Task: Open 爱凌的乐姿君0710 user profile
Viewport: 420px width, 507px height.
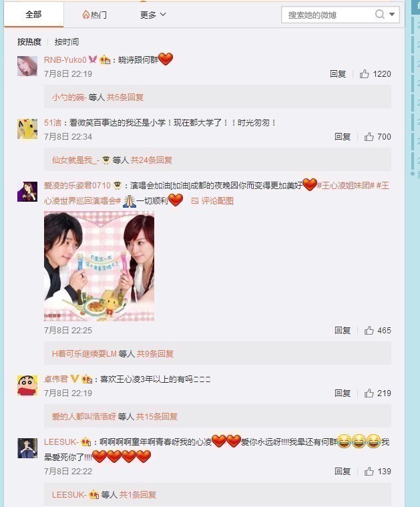Action: (77, 186)
